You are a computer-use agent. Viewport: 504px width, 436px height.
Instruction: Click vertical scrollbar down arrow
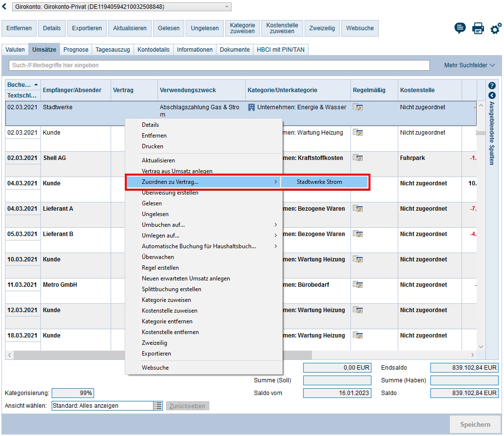click(x=481, y=347)
